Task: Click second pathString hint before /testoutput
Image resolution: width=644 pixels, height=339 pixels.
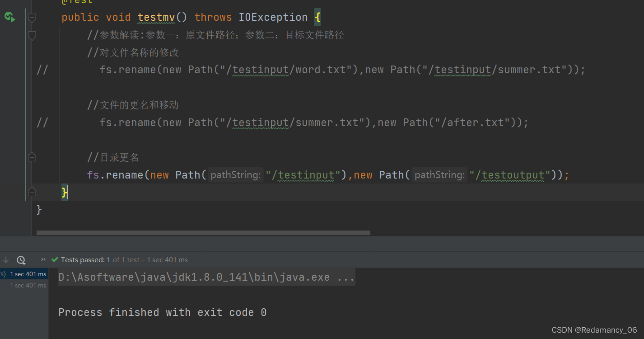Action: click(440, 175)
